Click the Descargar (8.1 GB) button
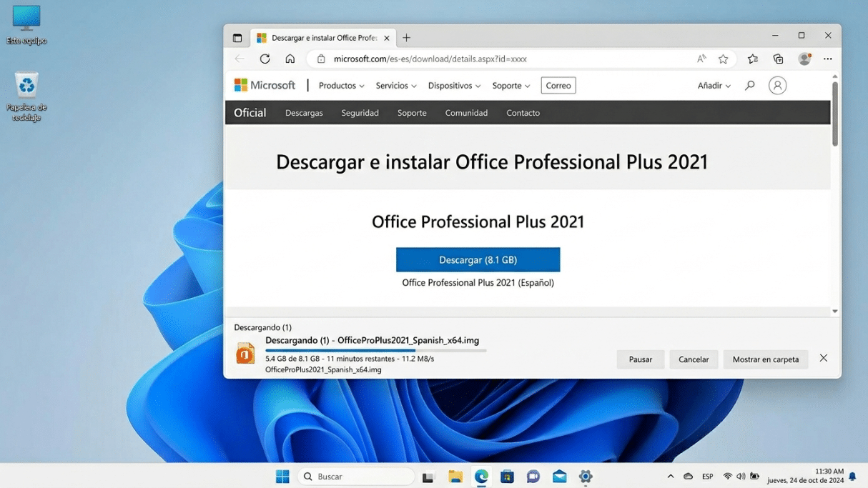 tap(478, 259)
